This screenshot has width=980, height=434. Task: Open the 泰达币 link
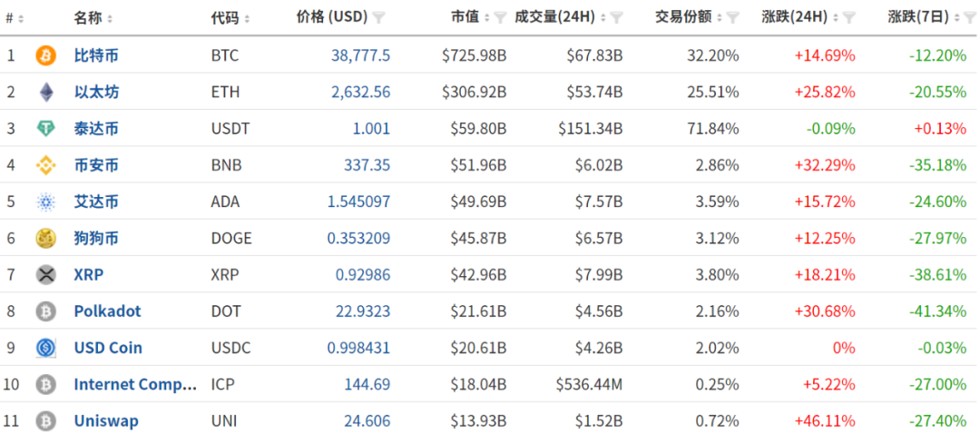(x=96, y=129)
